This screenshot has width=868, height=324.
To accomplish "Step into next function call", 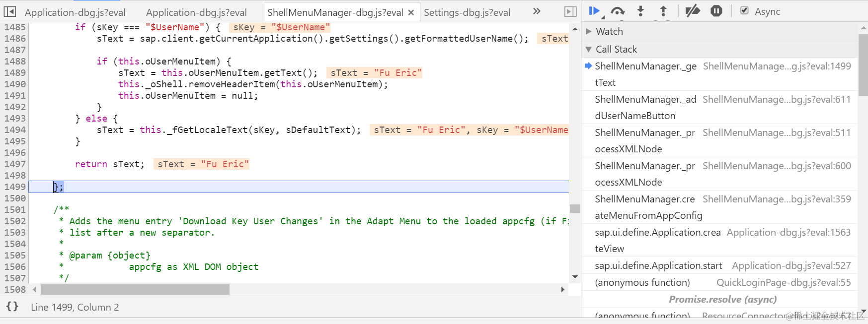I will pyautogui.click(x=640, y=11).
